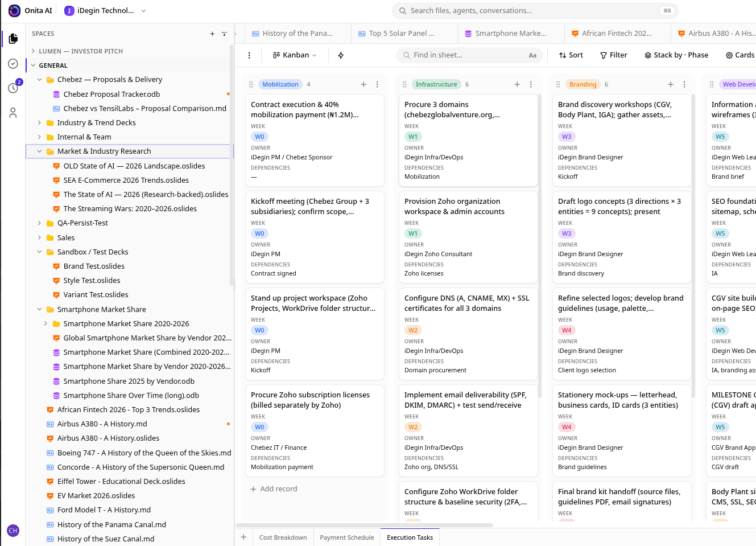Grab the Mobilization column drag handle
The height and width of the screenshot is (546, 756).
tap(251, 84)
